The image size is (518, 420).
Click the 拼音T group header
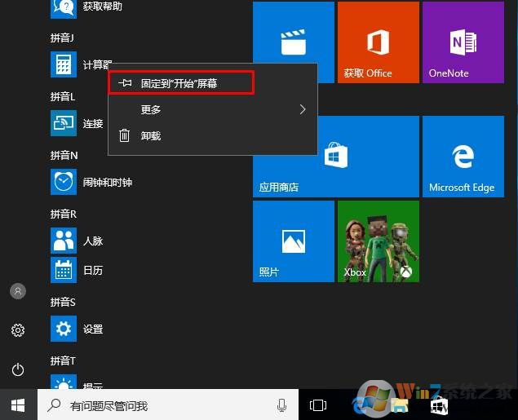[x=63, y=360]
